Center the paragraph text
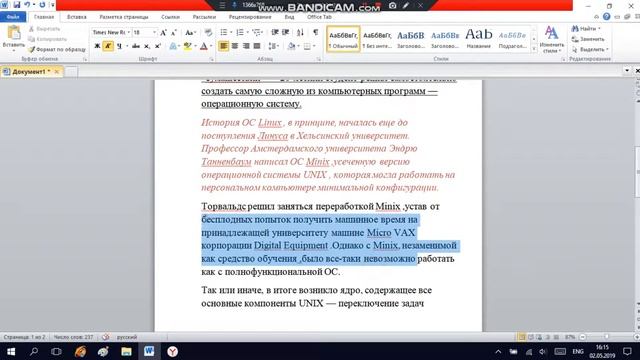The width and height of the screenshot is (640, 360). pos(235,46)
